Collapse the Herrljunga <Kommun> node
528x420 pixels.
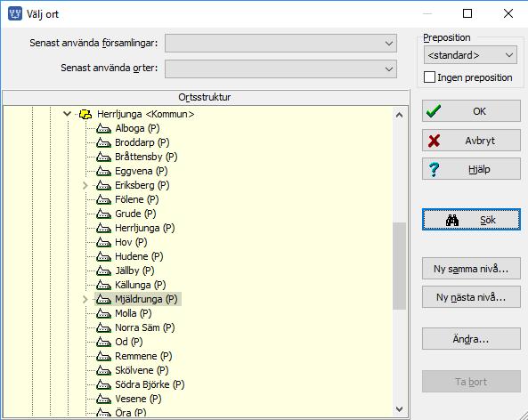[x=68, y=114]
